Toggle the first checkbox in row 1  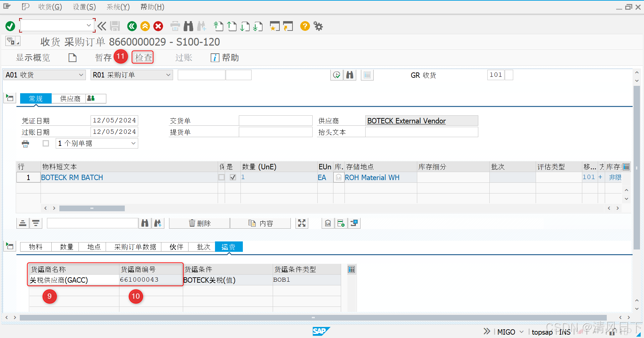tap(222, 177)
